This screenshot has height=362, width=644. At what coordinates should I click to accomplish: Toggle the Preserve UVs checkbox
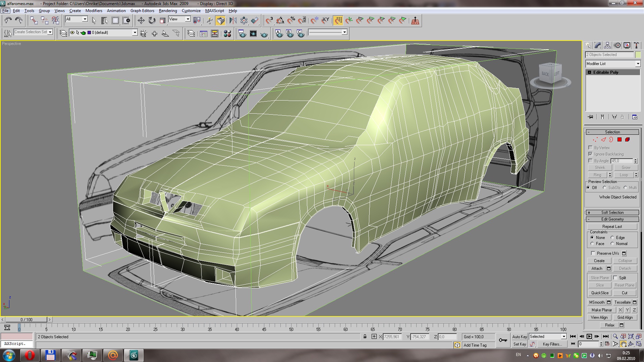click(x=593, y=253)
